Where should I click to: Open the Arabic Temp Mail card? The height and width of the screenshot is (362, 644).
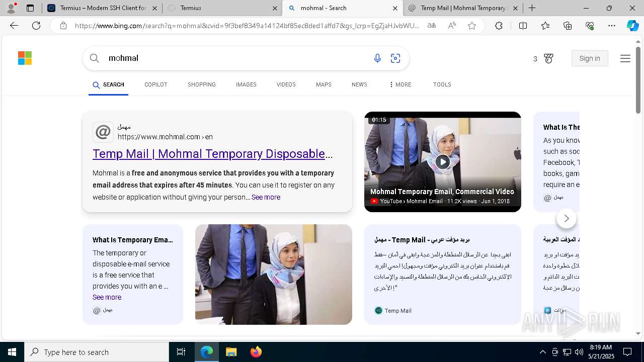click(x=443, y=275)
